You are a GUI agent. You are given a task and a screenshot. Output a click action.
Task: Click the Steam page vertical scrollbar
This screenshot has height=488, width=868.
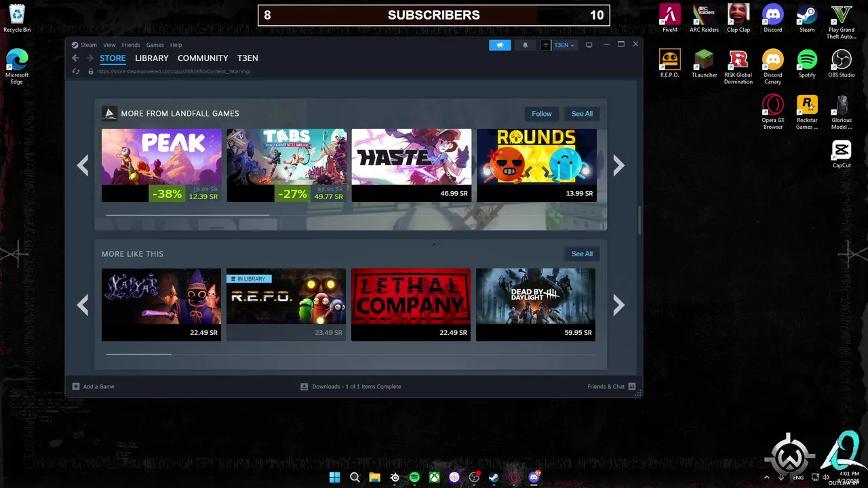[639, 220]
